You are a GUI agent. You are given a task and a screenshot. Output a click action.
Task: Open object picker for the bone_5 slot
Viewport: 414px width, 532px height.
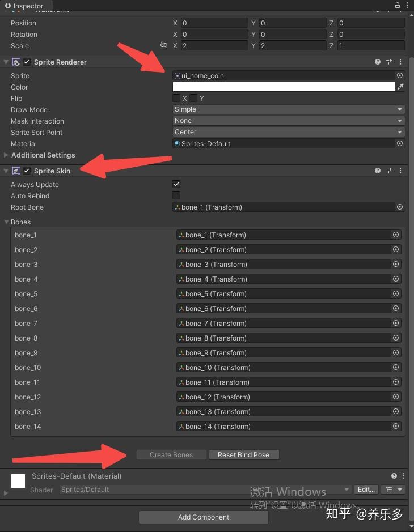click(x=396, y=293)
